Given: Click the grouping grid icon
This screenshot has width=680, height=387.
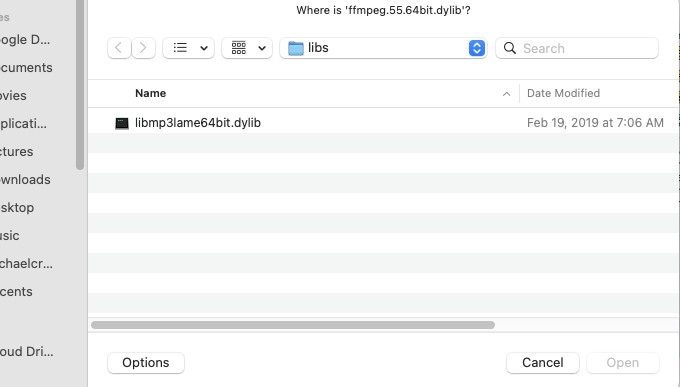Looking at the screenshot, I should pos(239,48).
